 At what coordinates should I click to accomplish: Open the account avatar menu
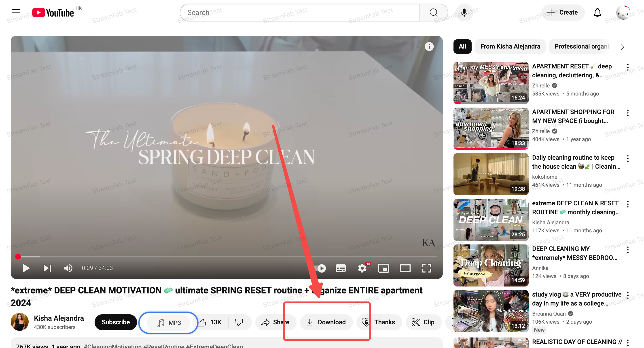pyautogui.click(x=623, y=13)
